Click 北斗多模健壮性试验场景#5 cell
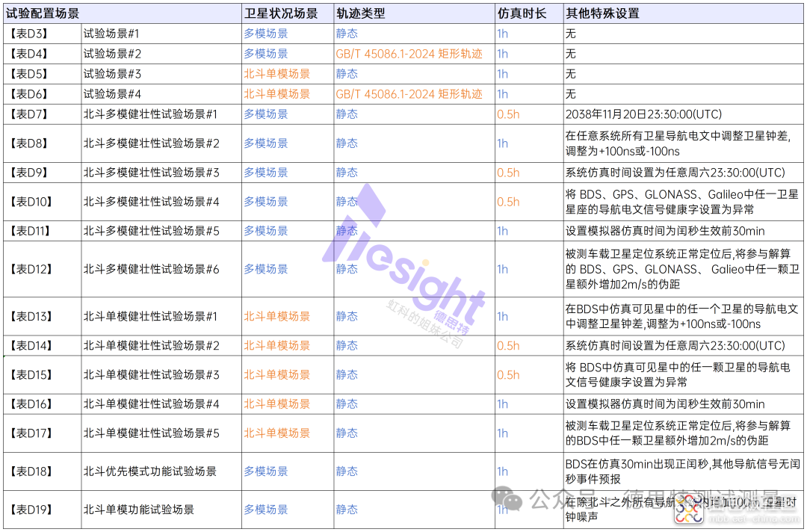 [161, 231]
